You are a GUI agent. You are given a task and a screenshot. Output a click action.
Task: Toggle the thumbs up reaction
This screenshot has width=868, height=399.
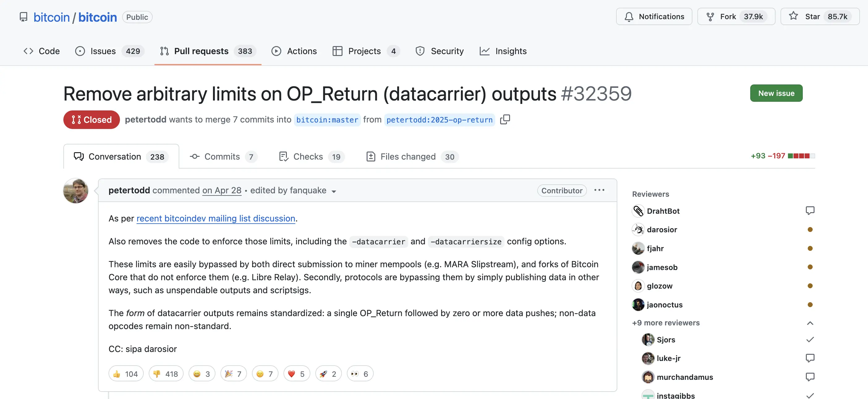[x=126, y=374]
